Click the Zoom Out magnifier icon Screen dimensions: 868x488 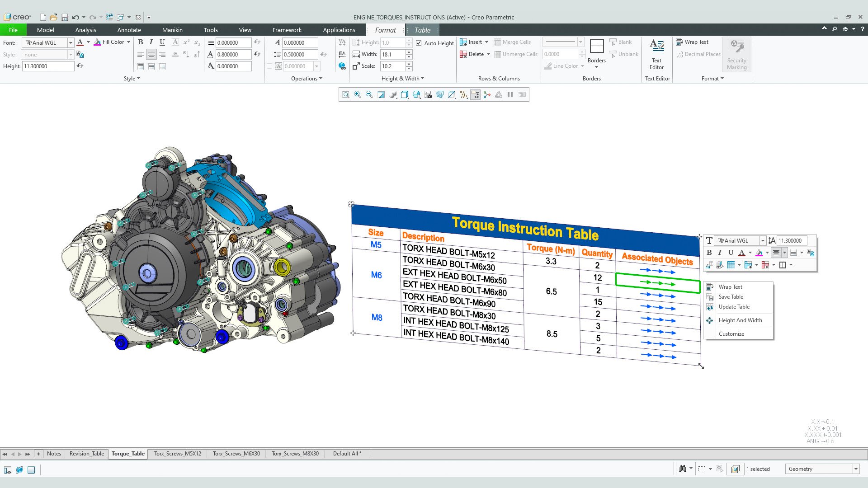[369, 94]
